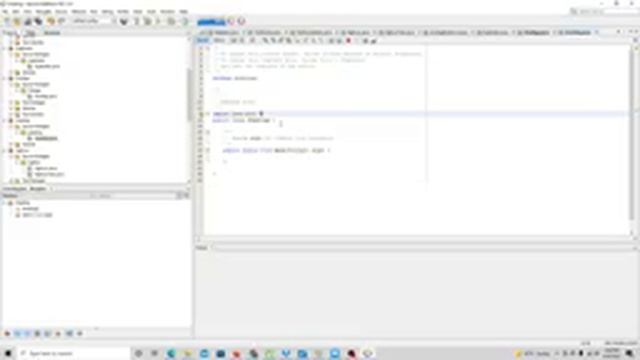Click the Comment lines editor icon
The height and width of the screenshot is (360, 640).
tap(366, 41)
